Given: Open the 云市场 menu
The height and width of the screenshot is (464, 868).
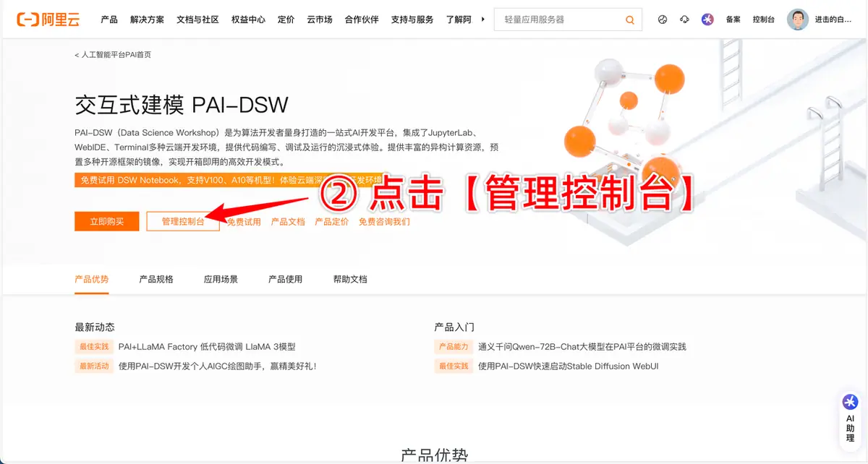Looking at the screenshot, I should [x=320, y=20].
